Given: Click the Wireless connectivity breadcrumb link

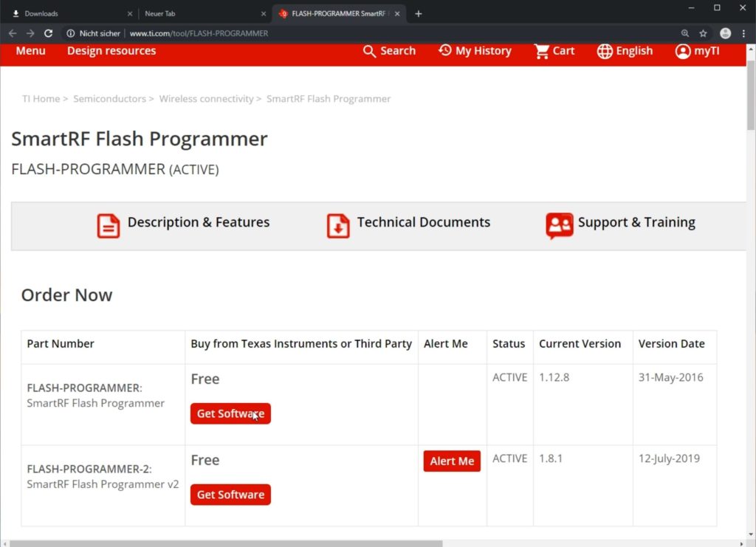Looking at the screenshot, I should [x=207, y=99].
